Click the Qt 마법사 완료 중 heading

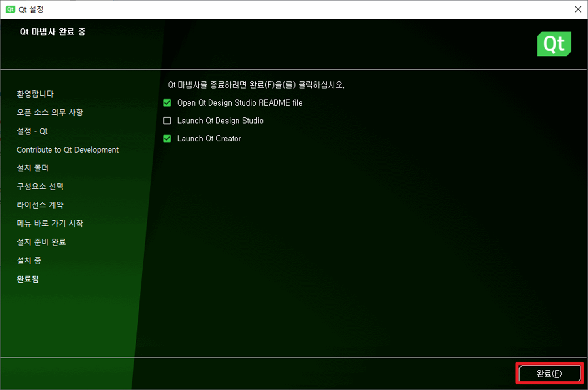(x=53, y=32)
